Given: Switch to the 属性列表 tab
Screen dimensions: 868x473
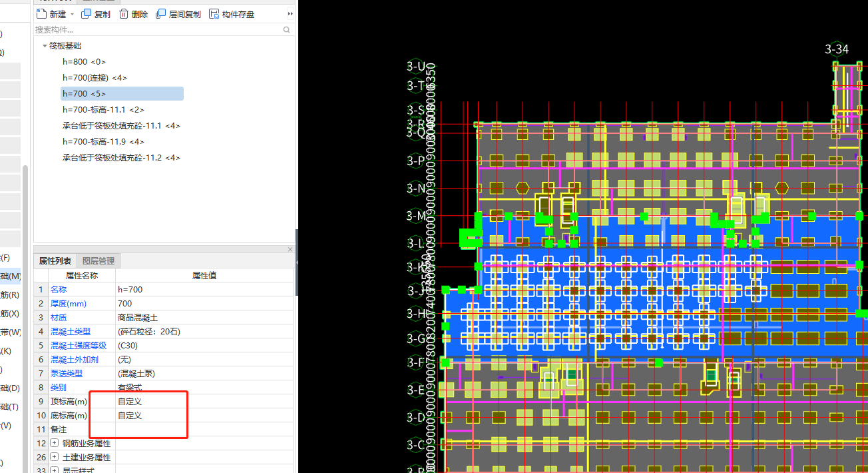Looking at the screenshot, I should click(55, 260).
